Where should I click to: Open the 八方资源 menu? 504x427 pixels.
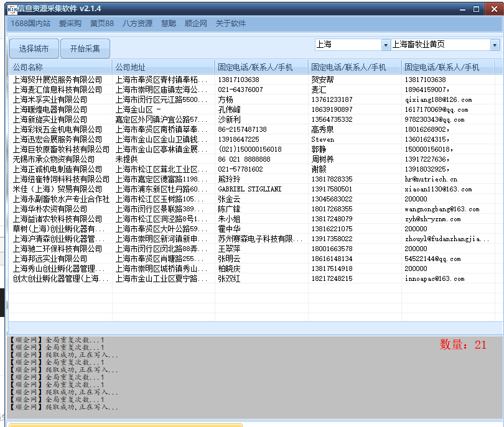pos(137,24)
